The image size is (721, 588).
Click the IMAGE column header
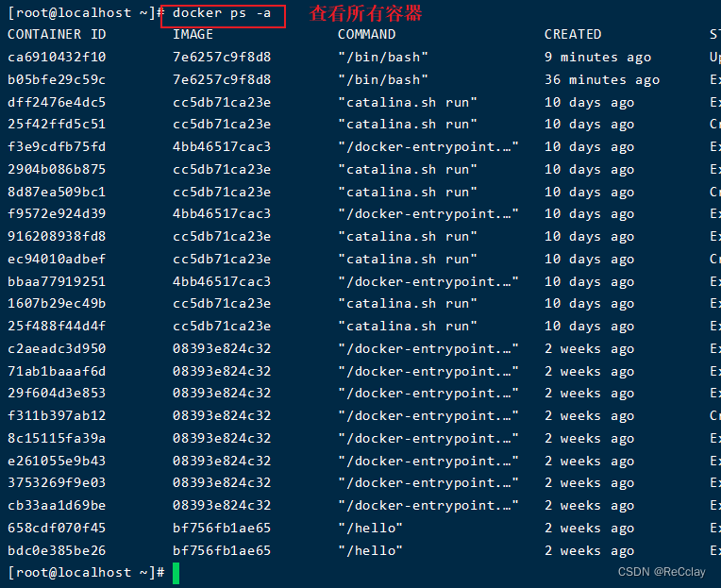click(x=193, y=35)
